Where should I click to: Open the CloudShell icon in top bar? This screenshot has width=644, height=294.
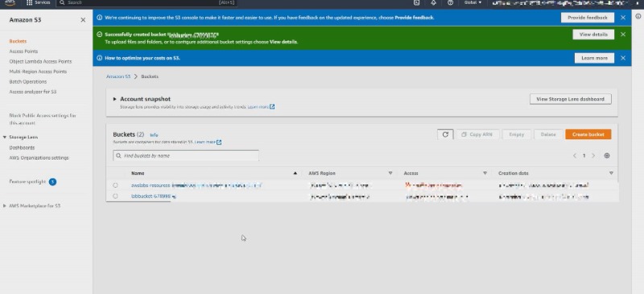click(x=416, y=2)
